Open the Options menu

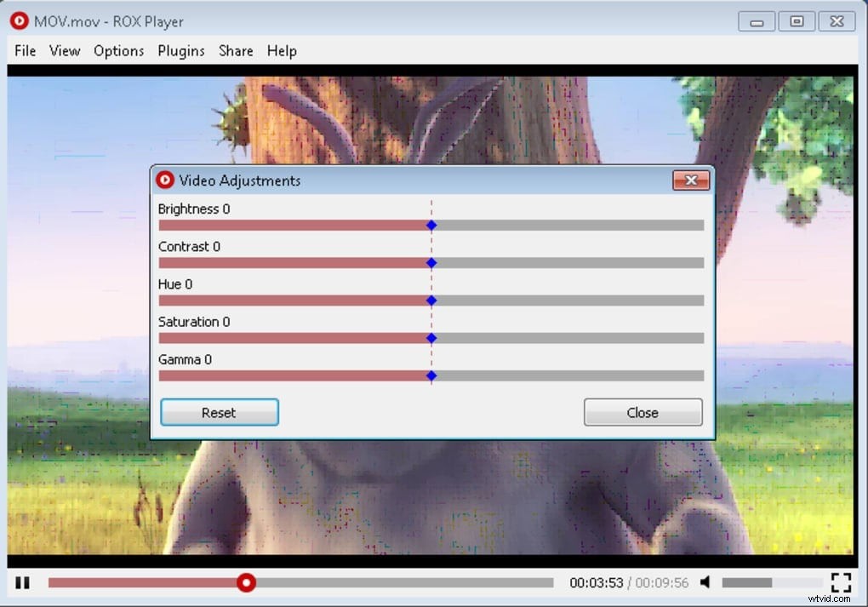pos(118,51)
